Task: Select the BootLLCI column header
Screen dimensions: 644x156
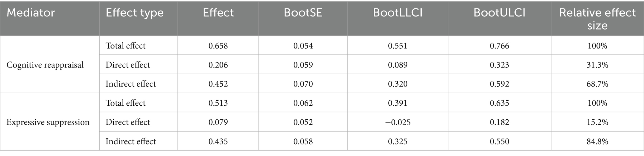Action: pos(397,13)
